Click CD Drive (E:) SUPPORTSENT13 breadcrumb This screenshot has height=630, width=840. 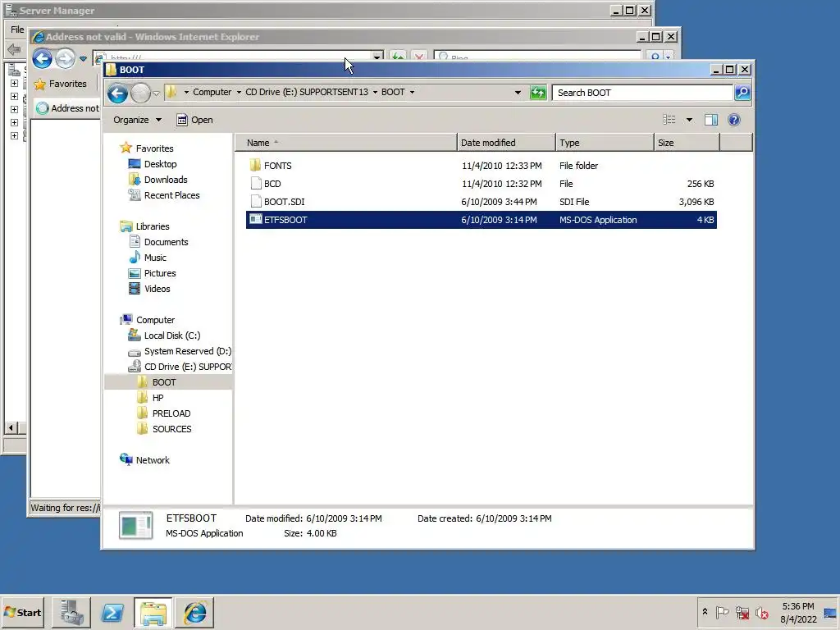307,92
